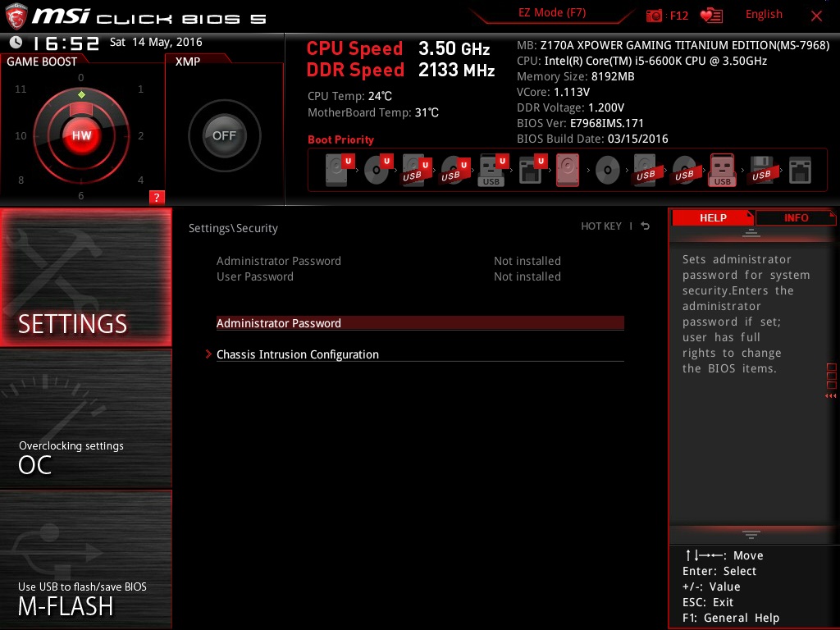Toggle the XMP OFF button
The height and width of the screenshot is (630, 840).
tap(224, 135)
